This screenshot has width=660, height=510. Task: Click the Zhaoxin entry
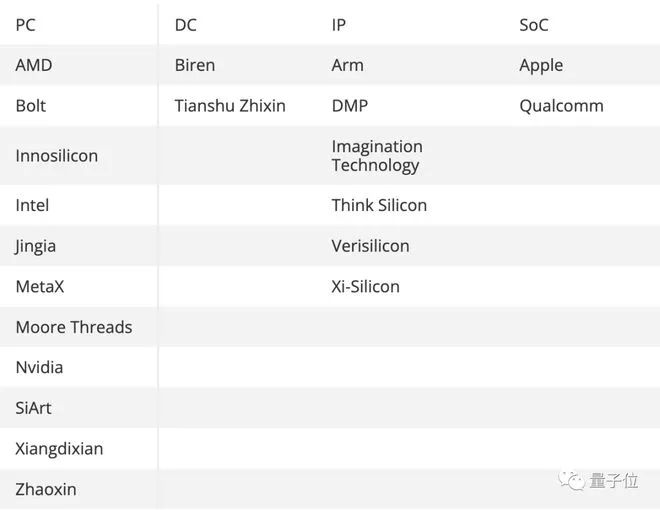pyautogui.click(x=46, y=489)
